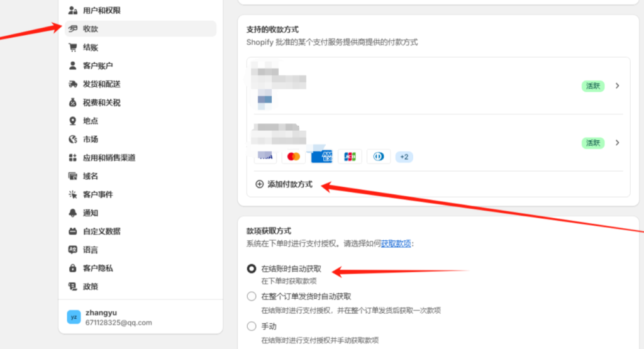Select 在结账时自动获取 radio option
This screenshot has height=349, width=644.
[252, 269]
